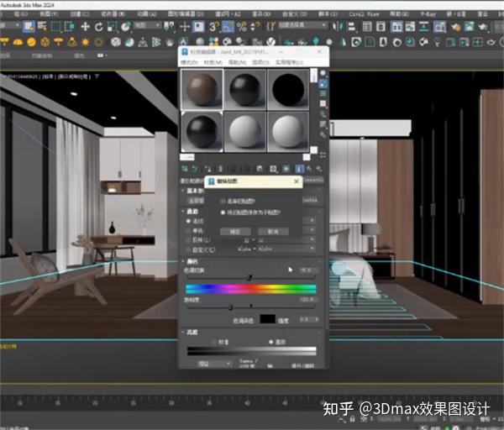Click Sample Type sphere icon in side toolbar
Image resolution: width=504 pixels, height=430 pixels.
point(323,74)
